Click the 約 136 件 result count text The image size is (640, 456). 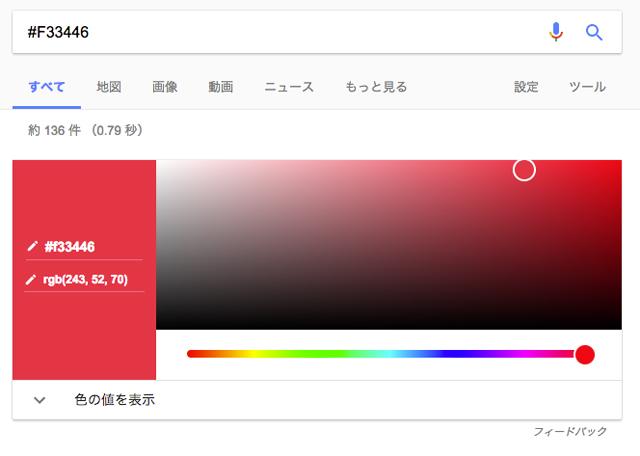tap(85, 130)
